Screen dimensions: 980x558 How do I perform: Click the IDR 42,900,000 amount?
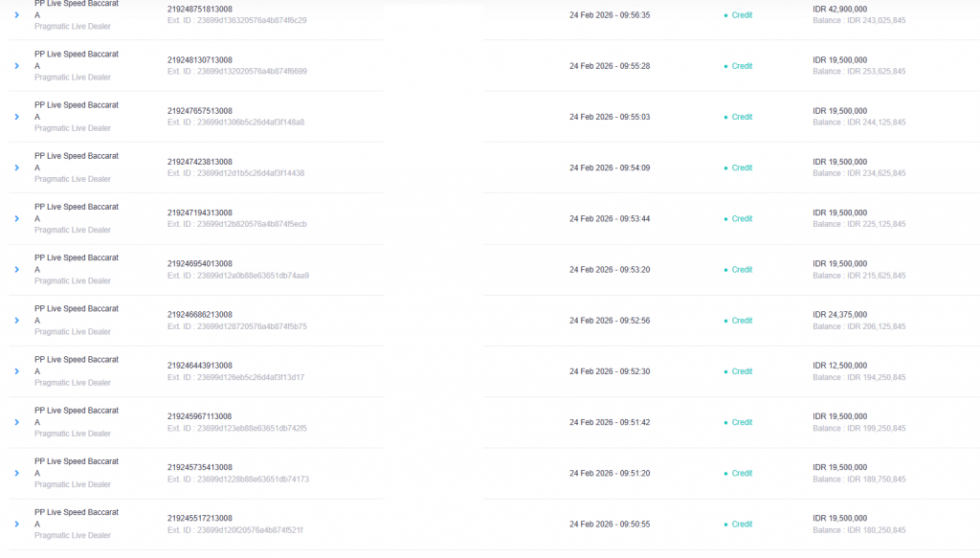840,9
